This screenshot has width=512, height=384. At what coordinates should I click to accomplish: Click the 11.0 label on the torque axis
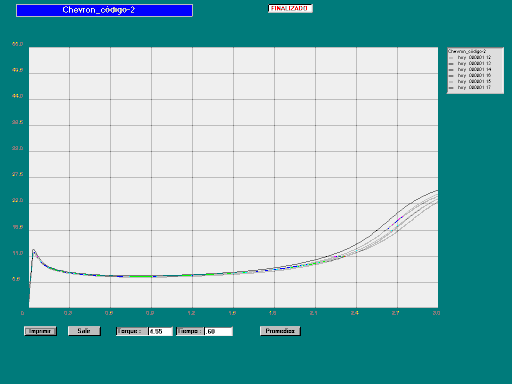coord(18,253)
